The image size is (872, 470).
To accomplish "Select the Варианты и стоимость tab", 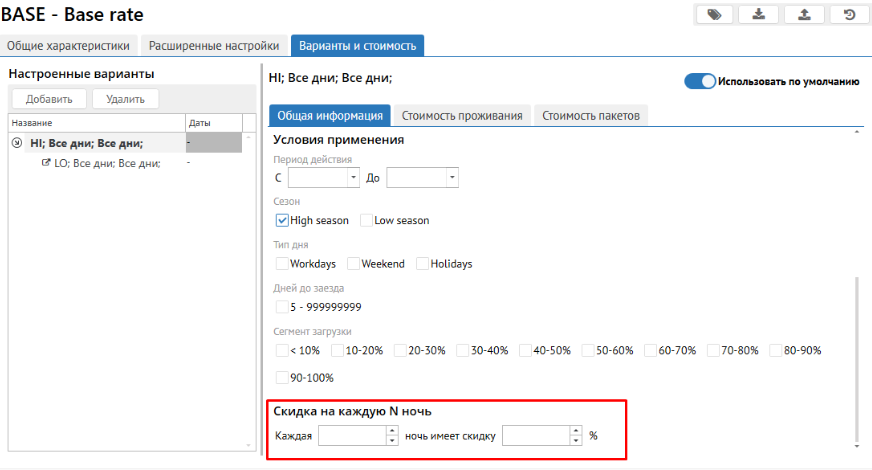I will (358, 46).
